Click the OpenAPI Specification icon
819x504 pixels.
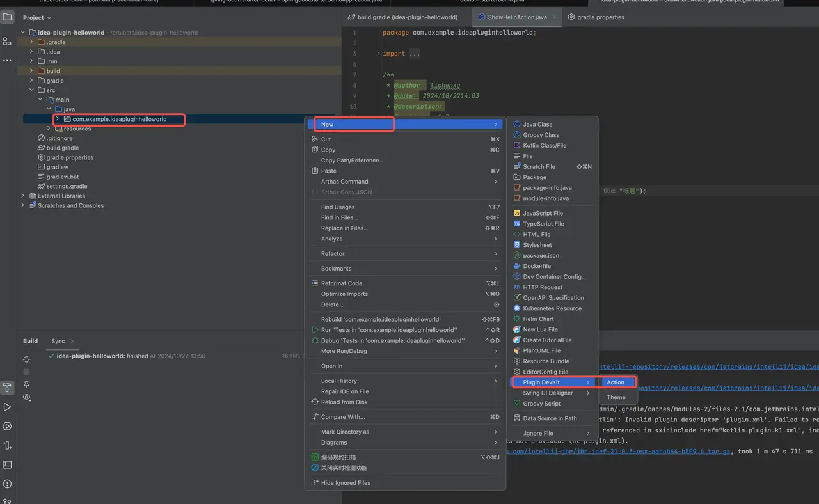(x=517, y=297)
